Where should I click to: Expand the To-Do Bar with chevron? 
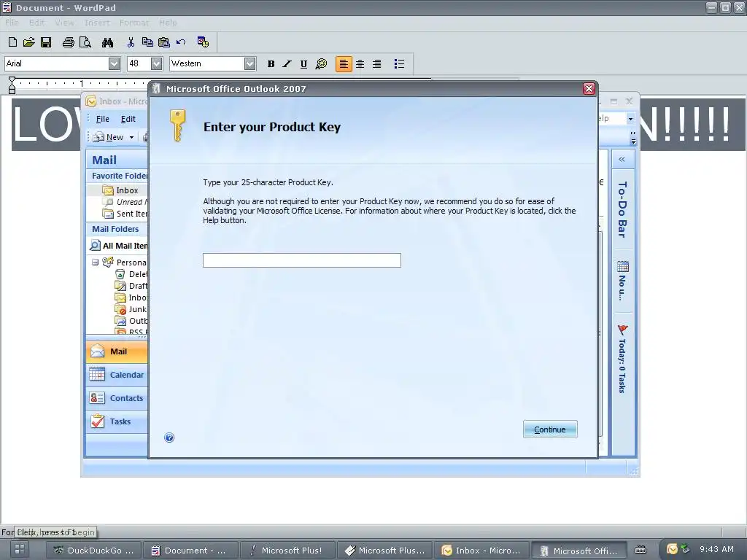(x=622, y=160)
